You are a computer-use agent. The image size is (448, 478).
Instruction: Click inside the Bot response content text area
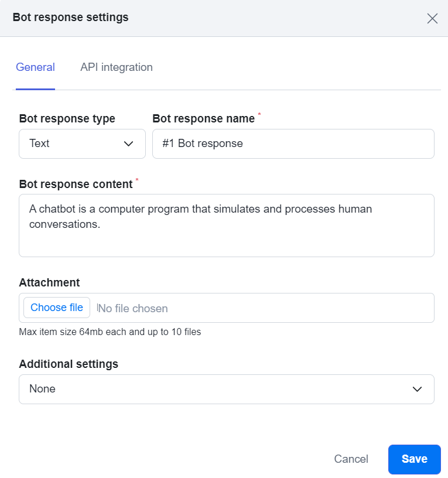click(227, 226)
